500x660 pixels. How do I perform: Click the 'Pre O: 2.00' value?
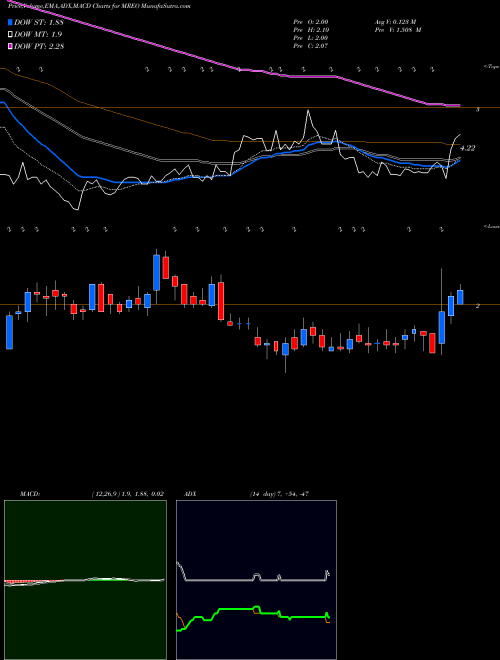pyautogui.click(x=311, y=22)
